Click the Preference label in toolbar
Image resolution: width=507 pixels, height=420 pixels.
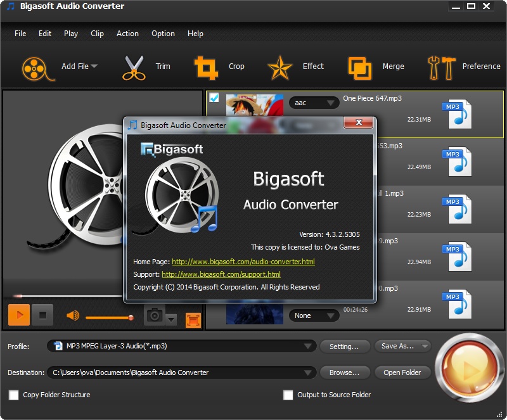point(481,67)
